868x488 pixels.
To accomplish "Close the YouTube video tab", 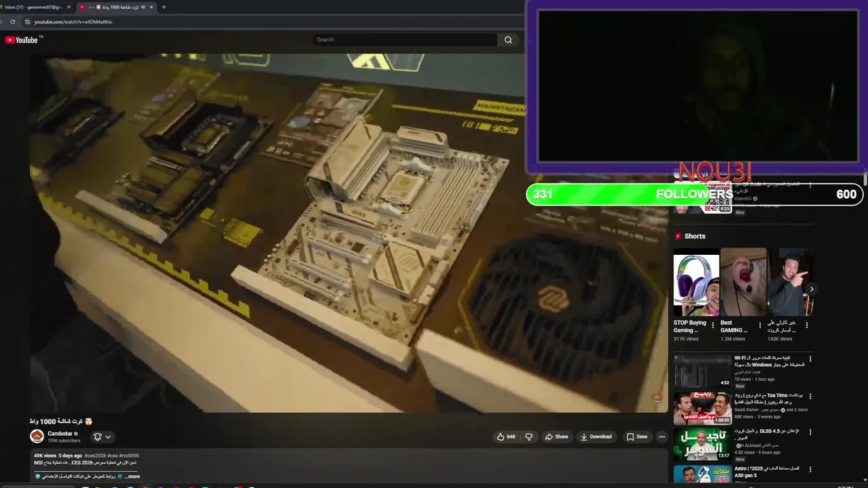I will click(x=151, y=7).
